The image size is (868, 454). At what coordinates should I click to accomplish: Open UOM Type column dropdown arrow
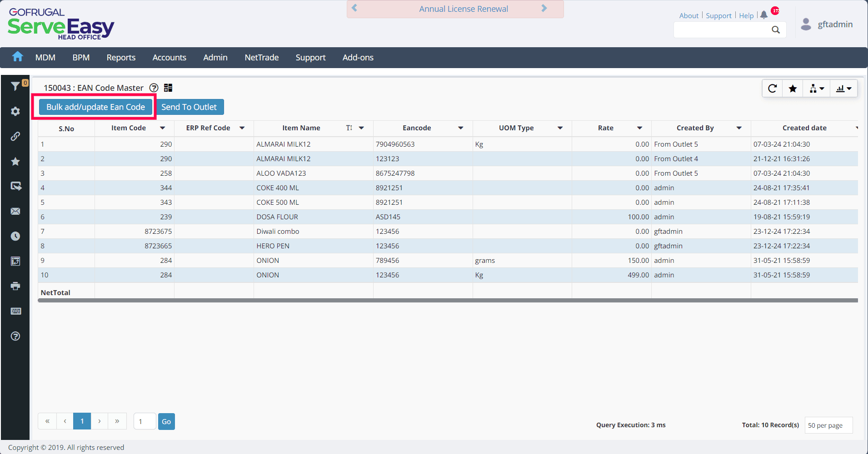pos(560,128)
